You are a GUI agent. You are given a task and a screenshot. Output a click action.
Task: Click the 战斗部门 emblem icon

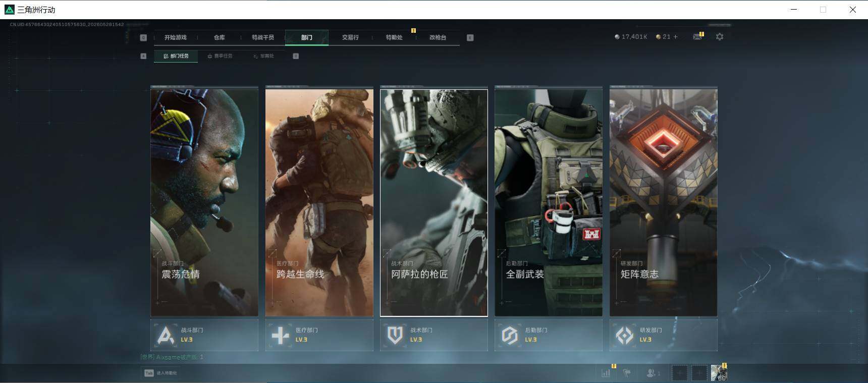166,335
